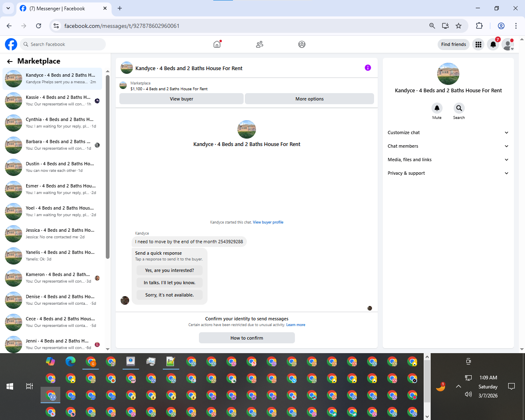Open Task View on the taskbar
Image resolution: width=525 pixels, height=420 pixels.
[x=30, y=386]
